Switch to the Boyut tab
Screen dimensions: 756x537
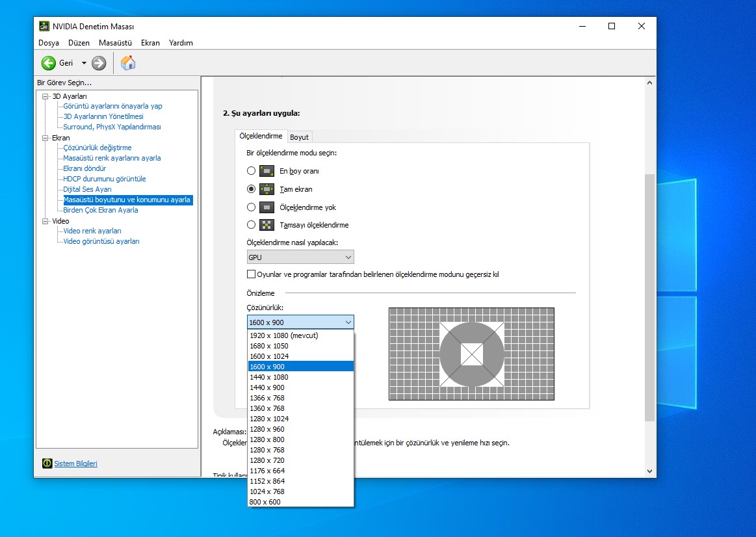[x=300, y=137]
